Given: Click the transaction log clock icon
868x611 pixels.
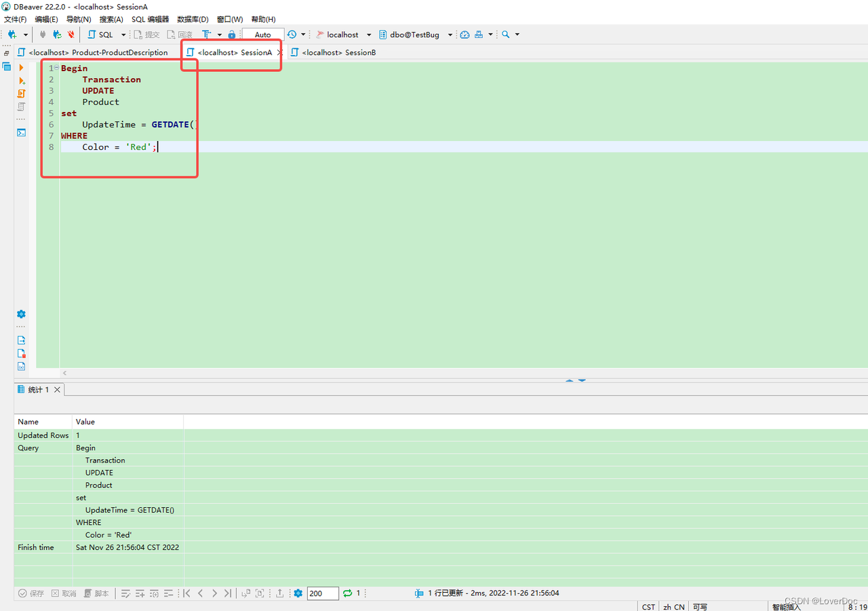Looking at the screenshot, I should pyautogui.click(x=292, y=35).
